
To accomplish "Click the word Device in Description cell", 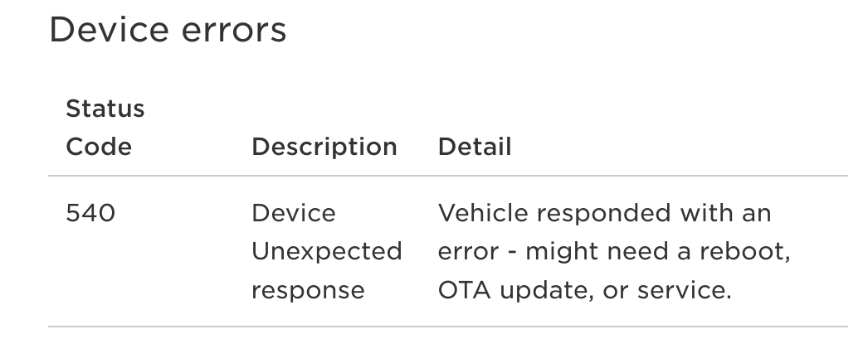I will pyautogui.click(x=294, y=213).
